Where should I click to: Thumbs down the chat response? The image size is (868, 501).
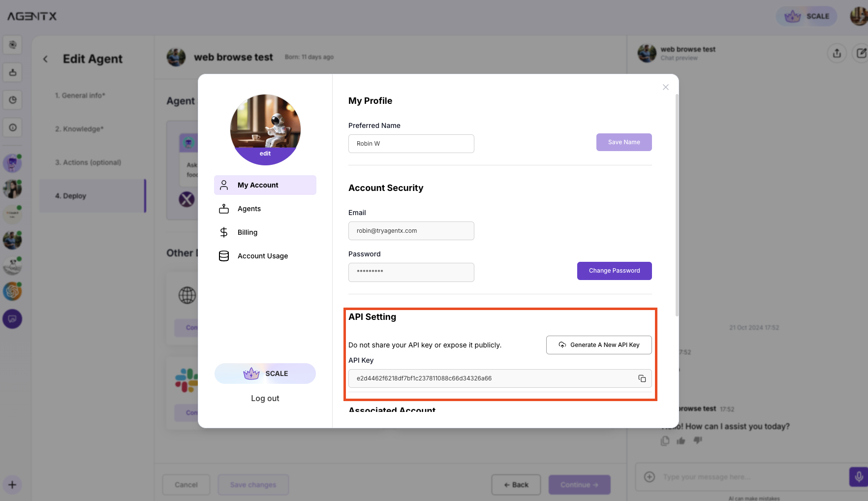(698, 440)
